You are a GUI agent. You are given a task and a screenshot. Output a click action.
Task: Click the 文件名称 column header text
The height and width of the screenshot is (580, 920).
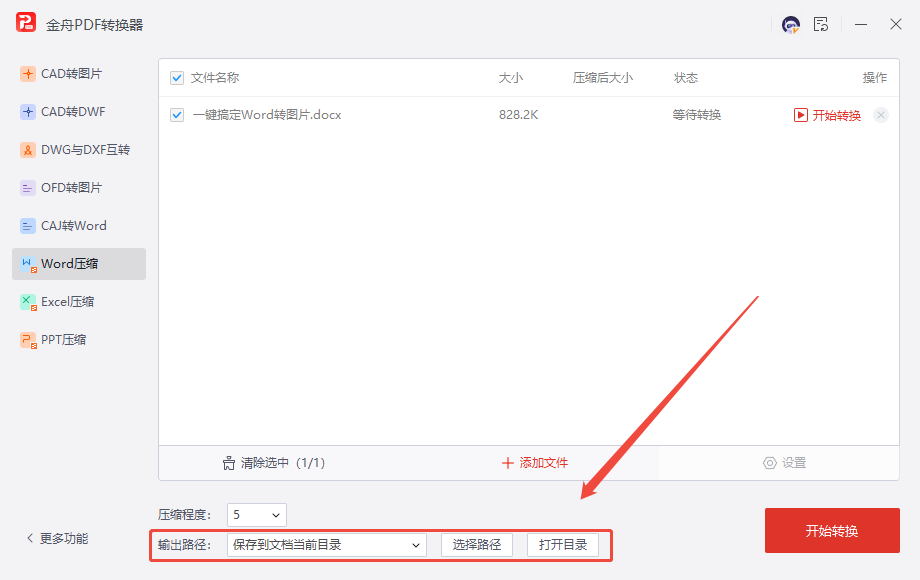(x=215, y=78)
